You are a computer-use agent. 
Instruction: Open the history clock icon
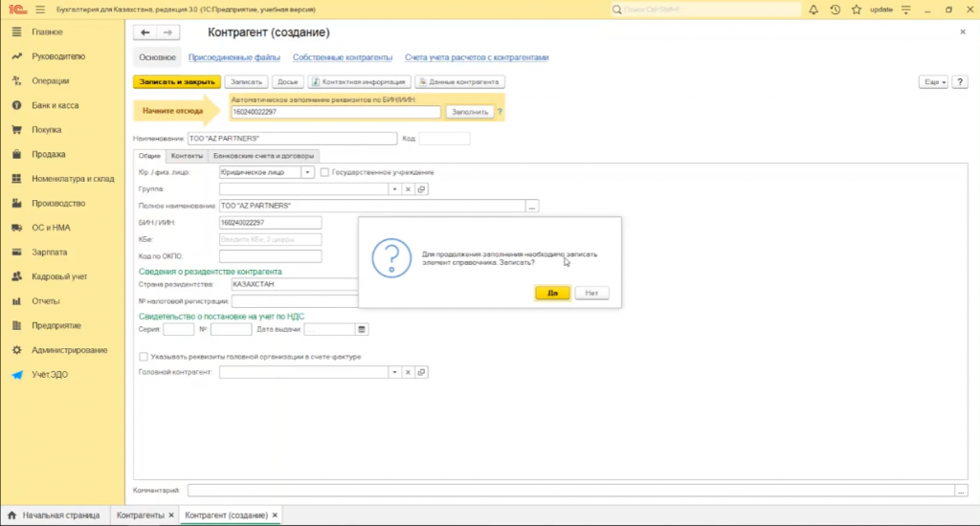pos(835,9)
